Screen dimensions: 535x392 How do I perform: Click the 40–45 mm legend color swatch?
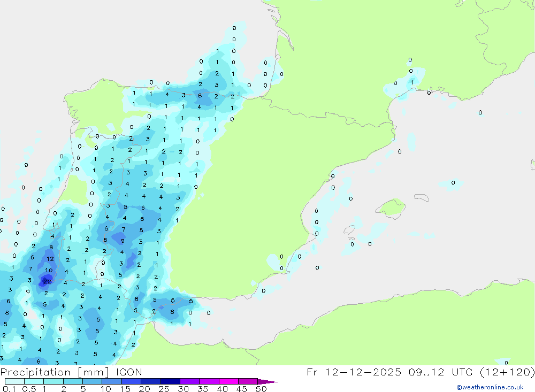228,381
